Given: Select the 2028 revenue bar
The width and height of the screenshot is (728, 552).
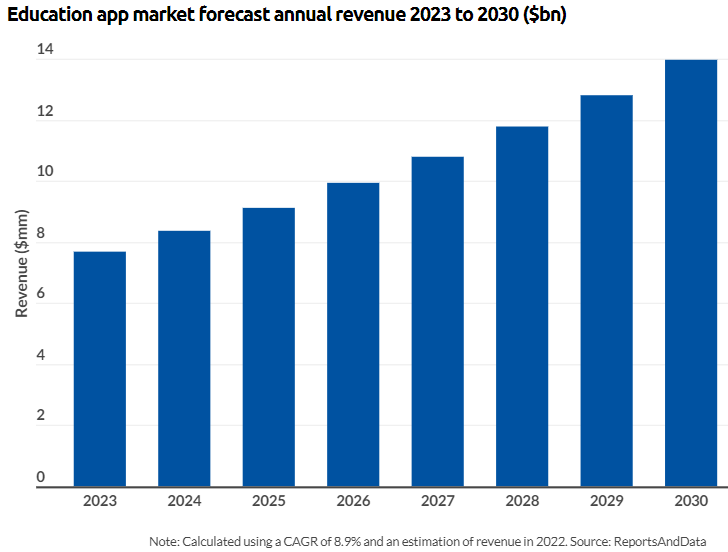Looking at the screenshot, I should tap(522, 306).
